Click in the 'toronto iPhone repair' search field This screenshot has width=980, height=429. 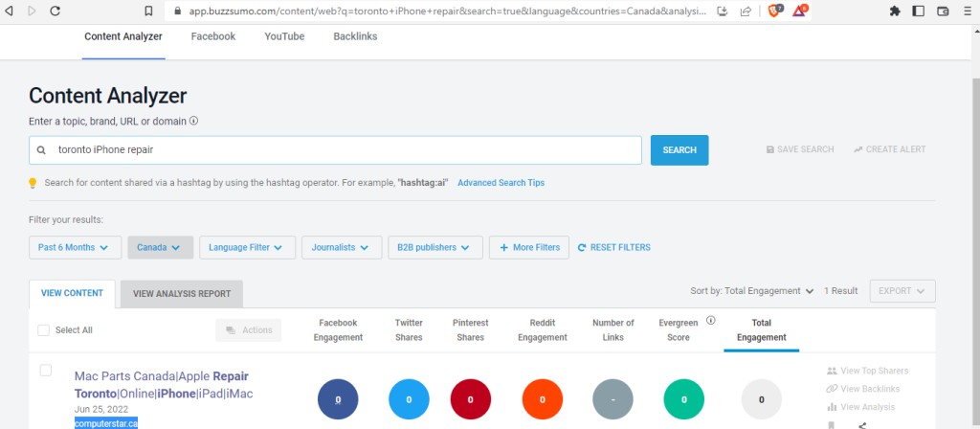335,150
